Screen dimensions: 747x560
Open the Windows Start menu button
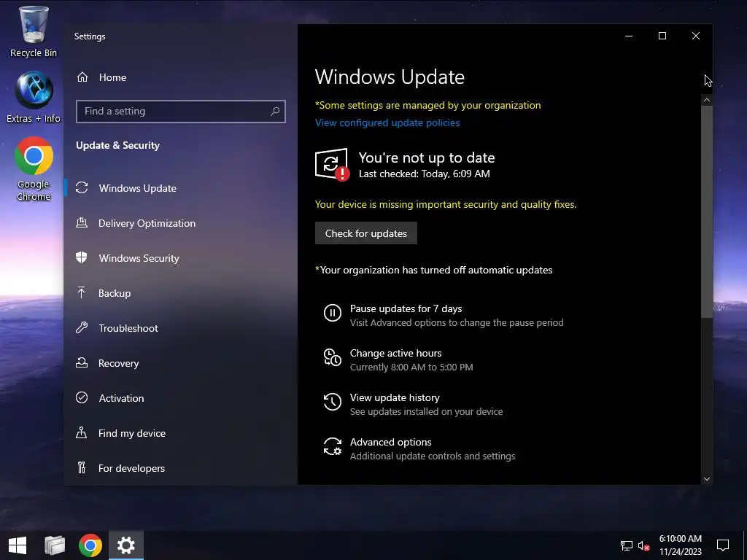pyautogui.click(x=18, y=545)
